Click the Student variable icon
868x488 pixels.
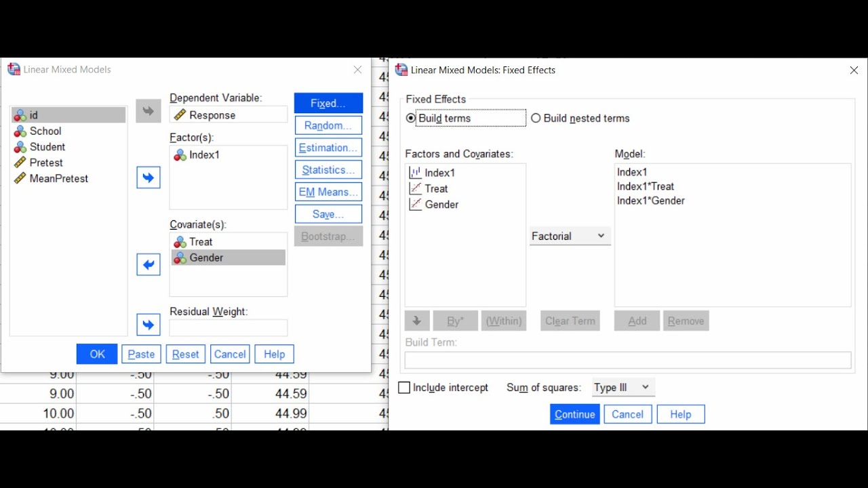[20, 147]
